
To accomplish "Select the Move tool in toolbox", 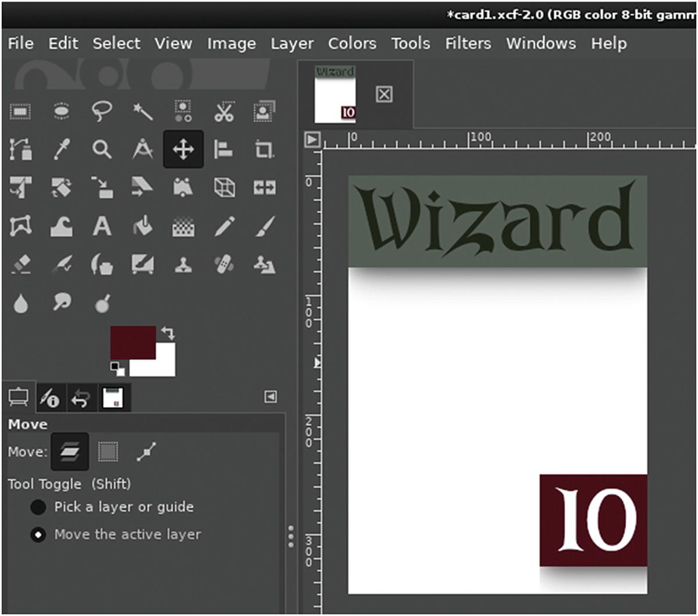I will tap(183, 149).
